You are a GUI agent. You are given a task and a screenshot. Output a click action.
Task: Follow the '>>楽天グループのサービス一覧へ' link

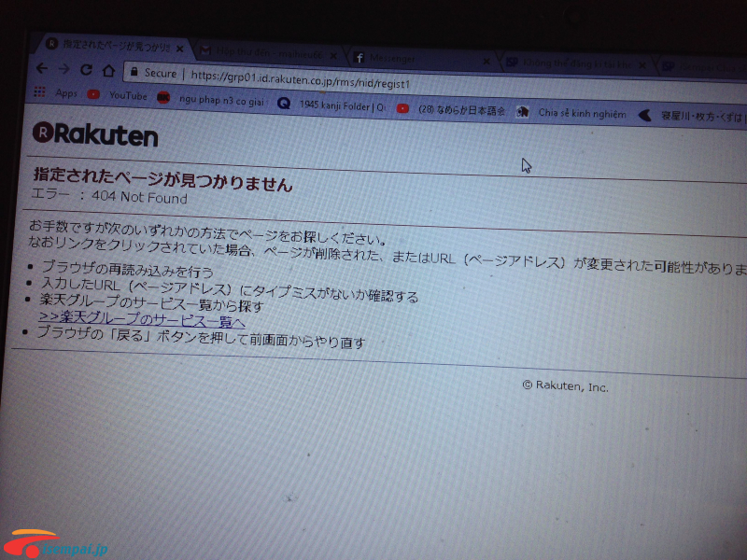pyautogui.click(x=142, y=318)
